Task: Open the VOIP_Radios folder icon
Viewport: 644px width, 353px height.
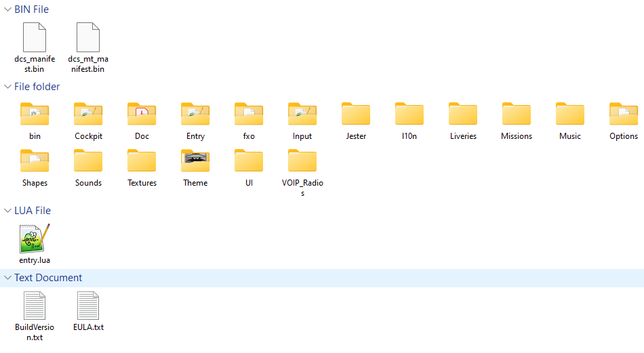Action: pyautogui.click(x=302, y=161)
